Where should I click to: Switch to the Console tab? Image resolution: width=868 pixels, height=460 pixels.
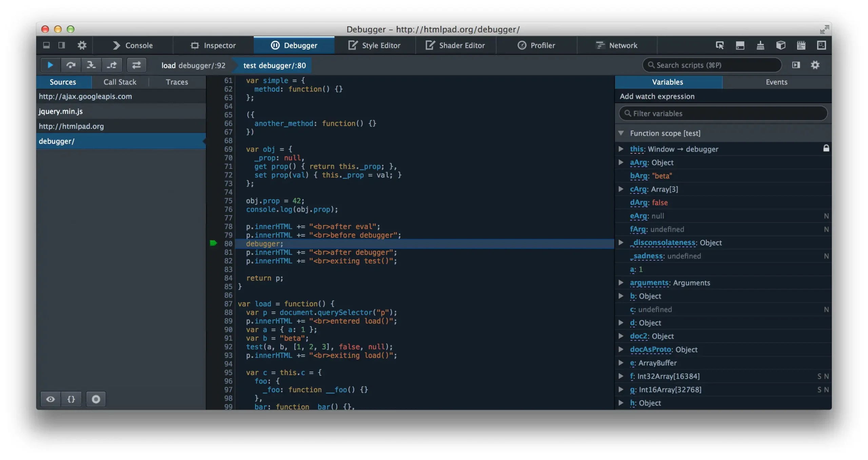(133, 45)
